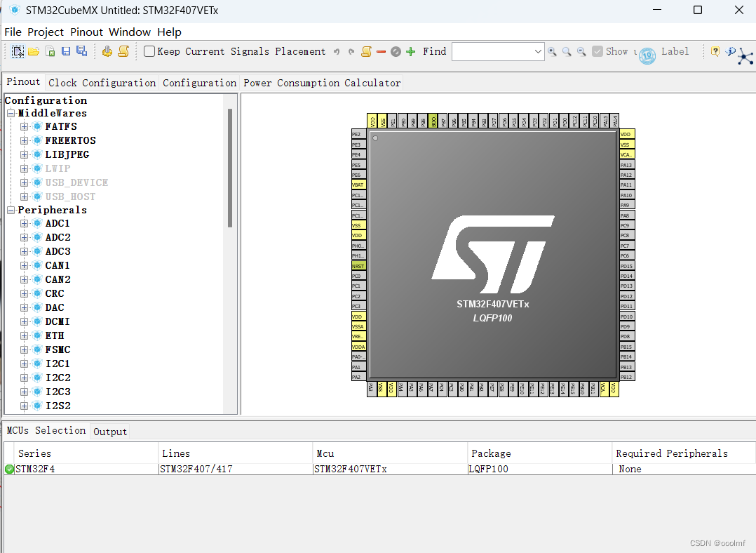Screen dimensions: 756x553
Task: Select the CRC peripheral item
Action: (x=55, y=294)
